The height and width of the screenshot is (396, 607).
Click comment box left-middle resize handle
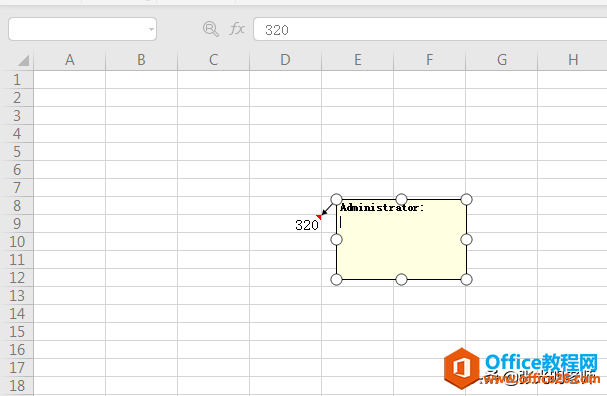(336, 240)
